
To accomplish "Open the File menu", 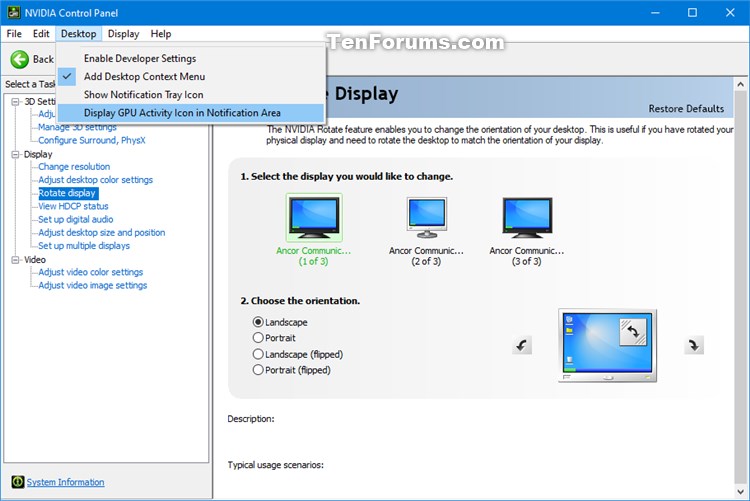I will (14, 33).
